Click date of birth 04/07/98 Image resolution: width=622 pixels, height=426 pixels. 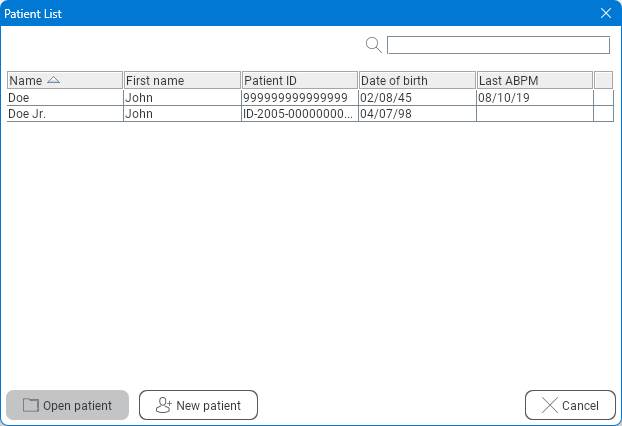click(386, 114)
